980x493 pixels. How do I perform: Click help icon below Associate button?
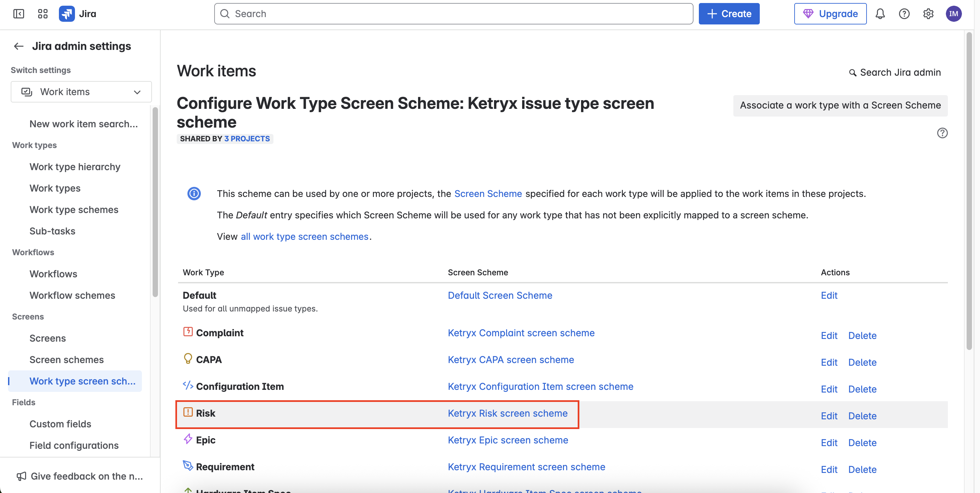[942, 133]
